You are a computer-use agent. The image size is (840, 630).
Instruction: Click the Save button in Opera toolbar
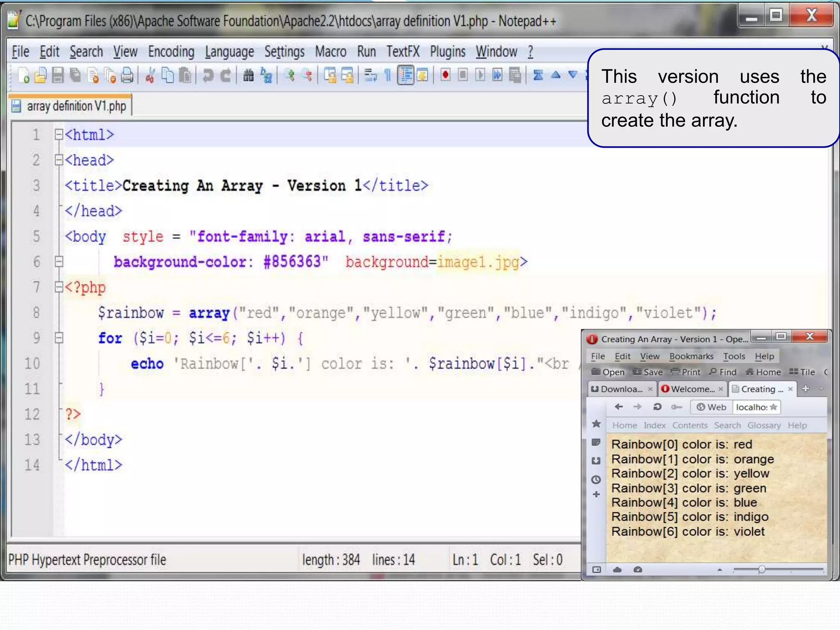click(x=648, y=372)
